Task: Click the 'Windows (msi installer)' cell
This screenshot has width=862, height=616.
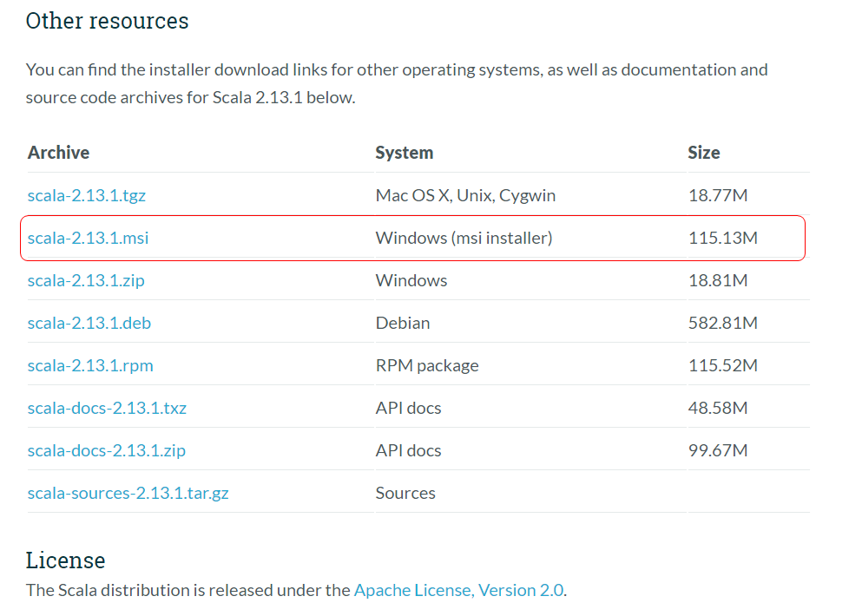Action: pyautogui.click(x=464, y=238)
